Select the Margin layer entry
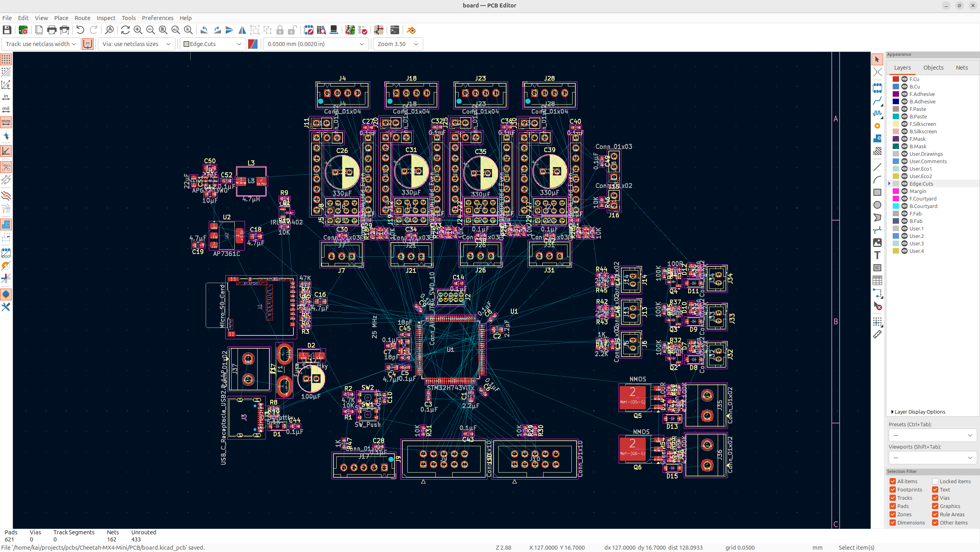 click(x=918, y=191)
